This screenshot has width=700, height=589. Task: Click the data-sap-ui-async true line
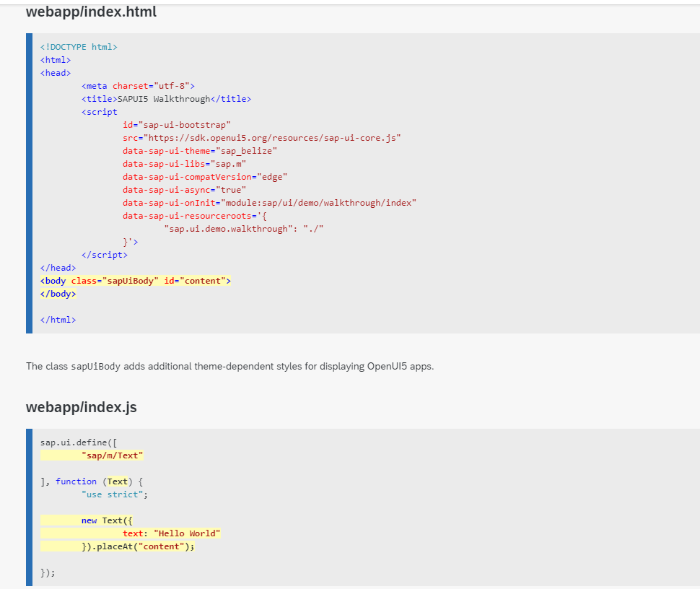point(184,190)
